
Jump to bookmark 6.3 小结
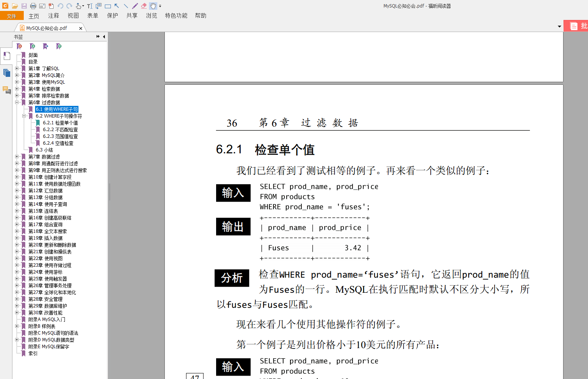pyautogui.click(x=44, y=150)
